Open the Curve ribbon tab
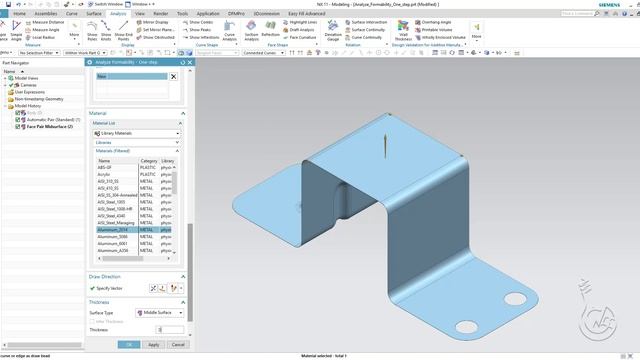 (x=71, y=13)
